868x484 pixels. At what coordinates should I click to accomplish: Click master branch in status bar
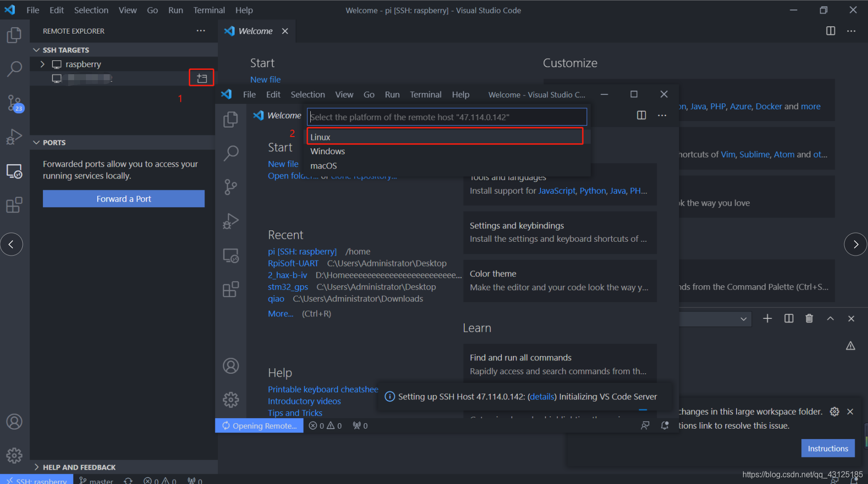(96, 481)
